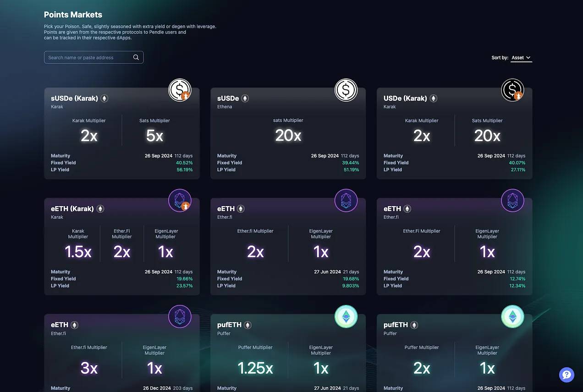
Task: Click the magnifier icon in the search box
Action: click(x=136, y=57)
